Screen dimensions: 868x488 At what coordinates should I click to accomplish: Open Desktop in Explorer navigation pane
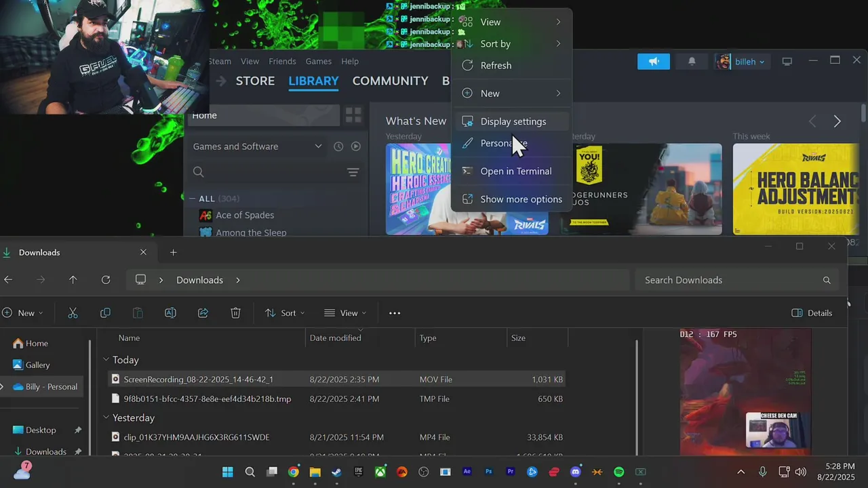[x=41, y=430]
